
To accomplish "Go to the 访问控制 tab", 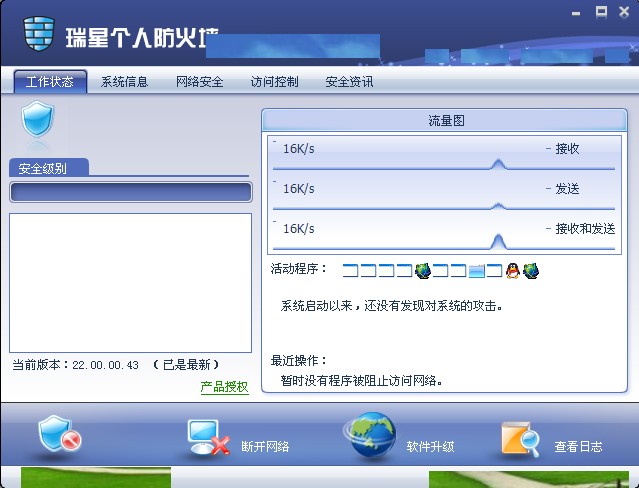I will point(274,82).
